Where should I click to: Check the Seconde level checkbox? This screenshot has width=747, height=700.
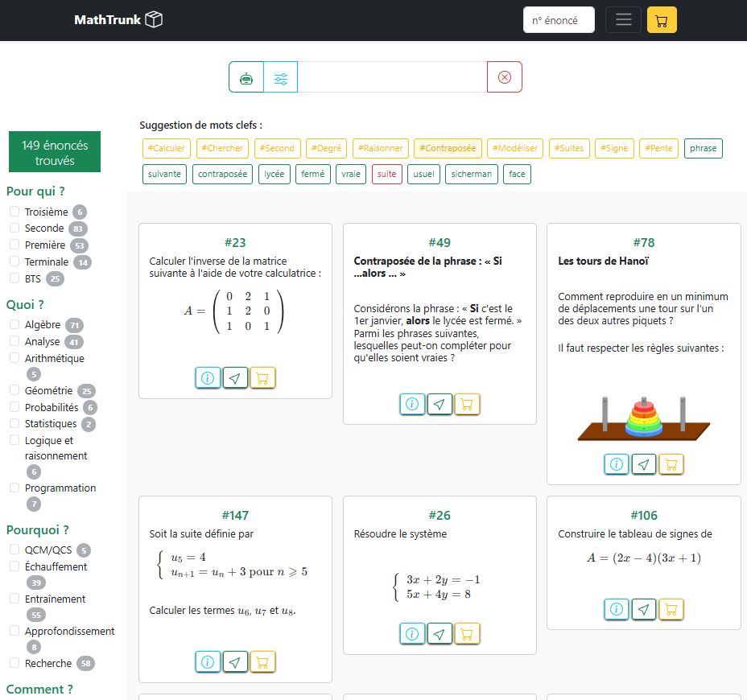pos(14,228)
